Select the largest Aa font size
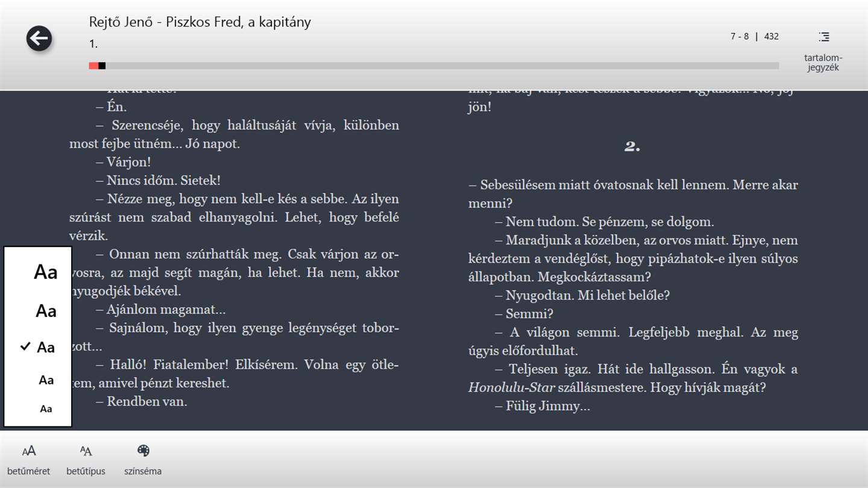868x488 pixels. 45,272
